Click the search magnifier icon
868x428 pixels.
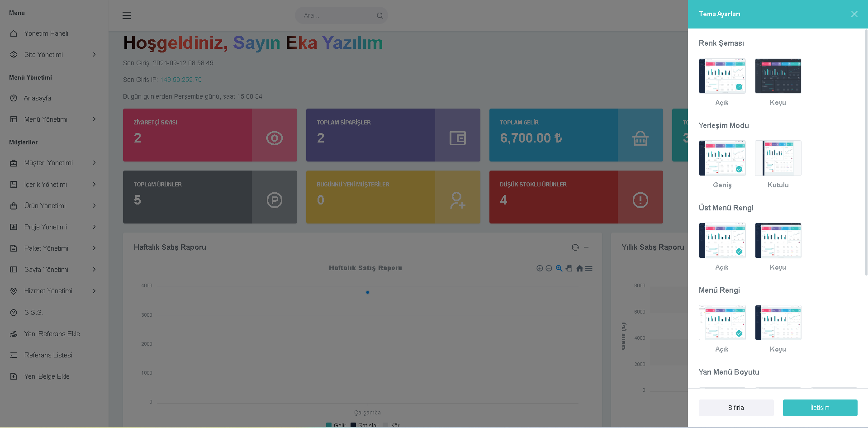pyautogui.click(x=380, y=15)
